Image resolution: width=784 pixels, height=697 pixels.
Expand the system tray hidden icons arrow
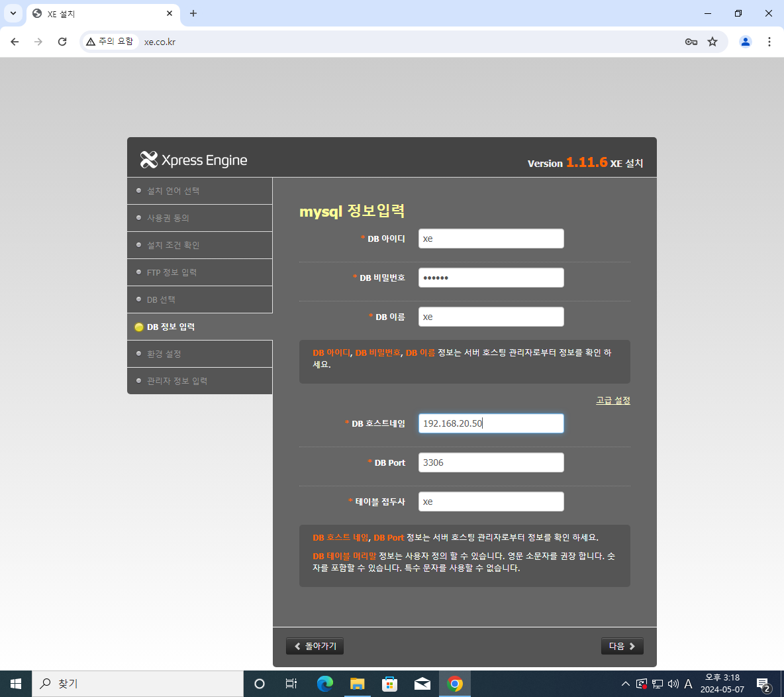(625, 684)
